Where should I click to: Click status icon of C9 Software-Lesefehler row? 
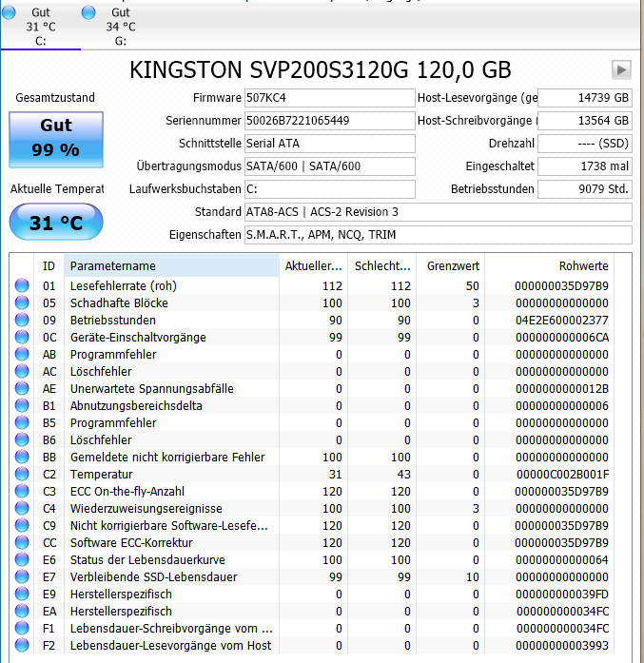[22, 526]
